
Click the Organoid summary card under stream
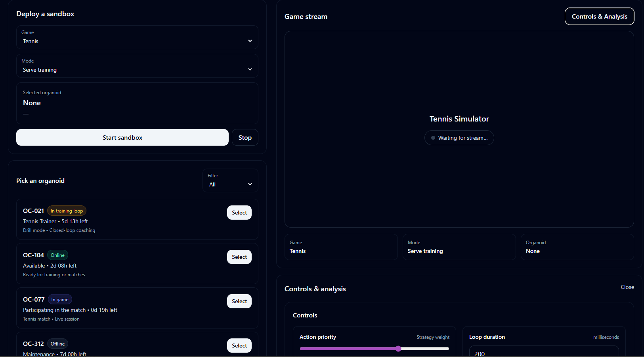point(577,247)
